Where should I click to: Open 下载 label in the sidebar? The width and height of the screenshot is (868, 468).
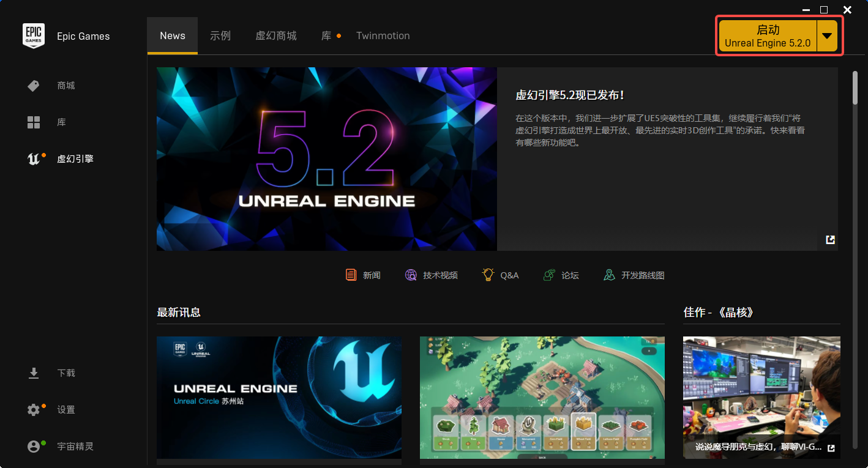pyautogui.click(x=66, y=373)
